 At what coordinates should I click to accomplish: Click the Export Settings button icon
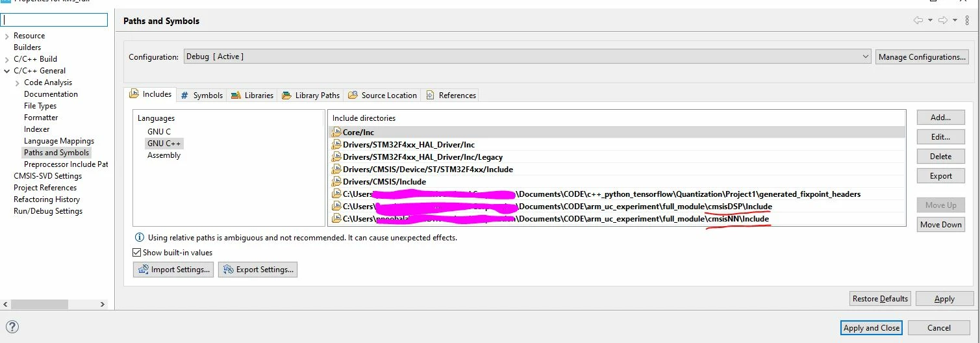pyautogui.click(x=228, y=270)
